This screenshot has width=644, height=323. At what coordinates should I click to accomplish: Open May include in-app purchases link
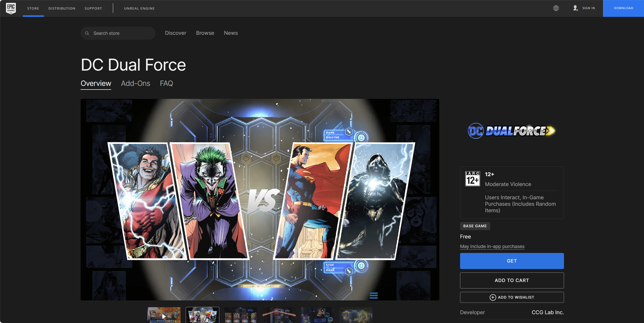(492, 246)
